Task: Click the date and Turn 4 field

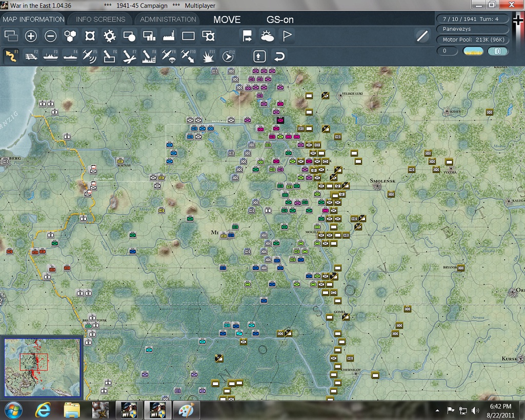Action: pyautogui.click(x=472, y=19)
